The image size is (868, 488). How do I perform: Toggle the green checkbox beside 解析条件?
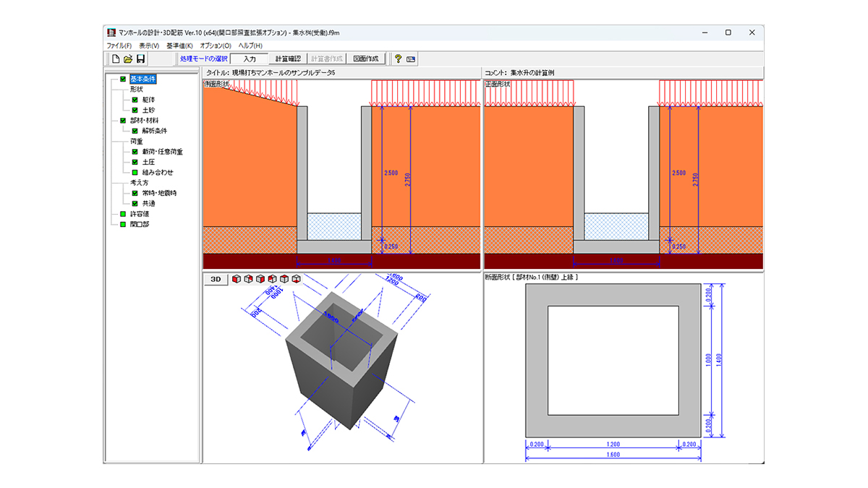tap(135, 131)
